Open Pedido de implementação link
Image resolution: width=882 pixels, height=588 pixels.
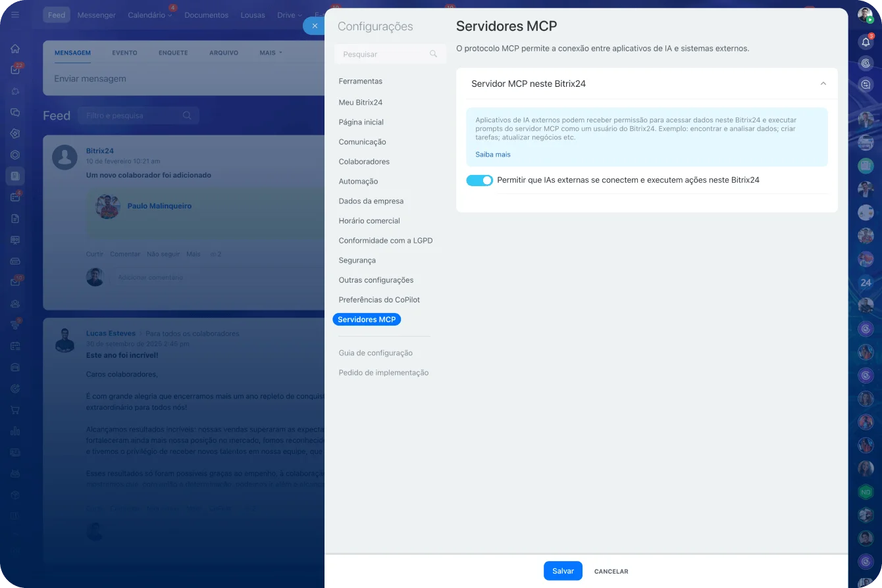tap(384, 373)
